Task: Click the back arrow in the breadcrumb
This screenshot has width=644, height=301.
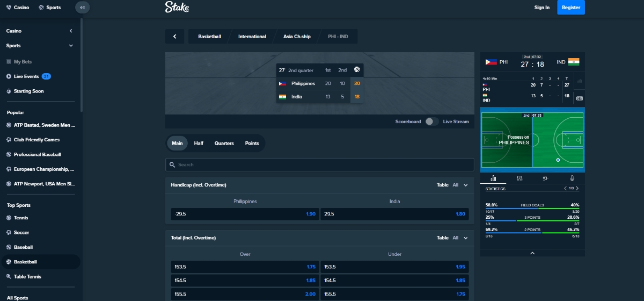Action: [x=174, y=37]
